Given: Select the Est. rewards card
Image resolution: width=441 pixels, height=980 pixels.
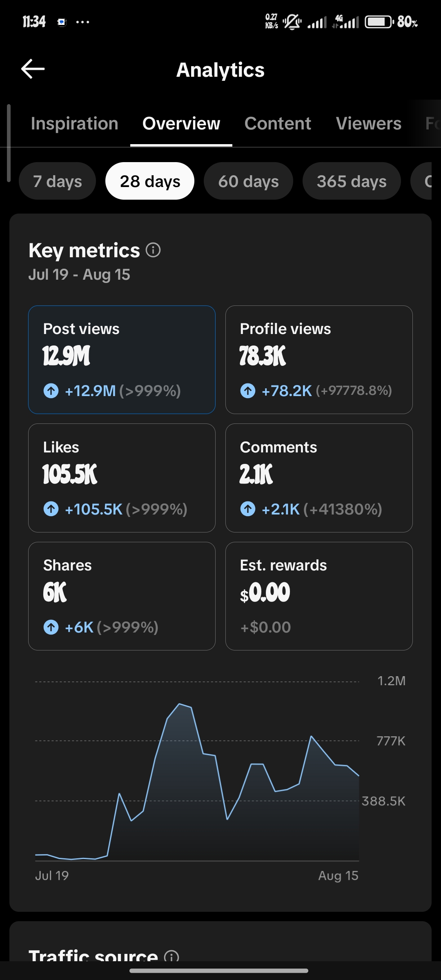Looking at the screenshot, I should (319, 596).
